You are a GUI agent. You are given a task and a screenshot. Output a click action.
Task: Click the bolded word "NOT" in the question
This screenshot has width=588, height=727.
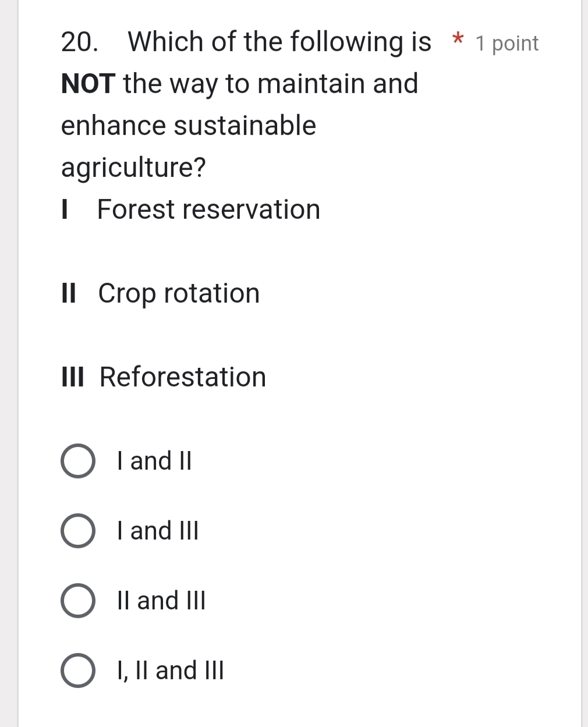tap(87, 83)
